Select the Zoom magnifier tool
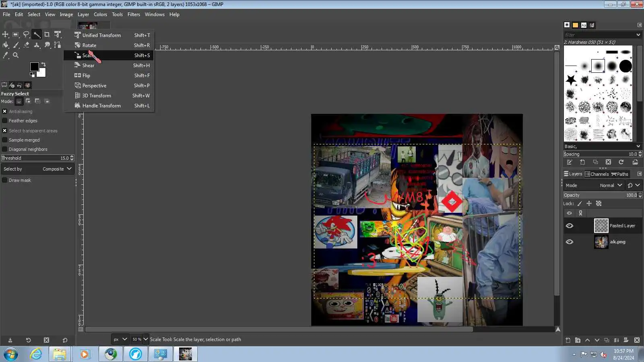The image size is (644, 362). [16, 56]
